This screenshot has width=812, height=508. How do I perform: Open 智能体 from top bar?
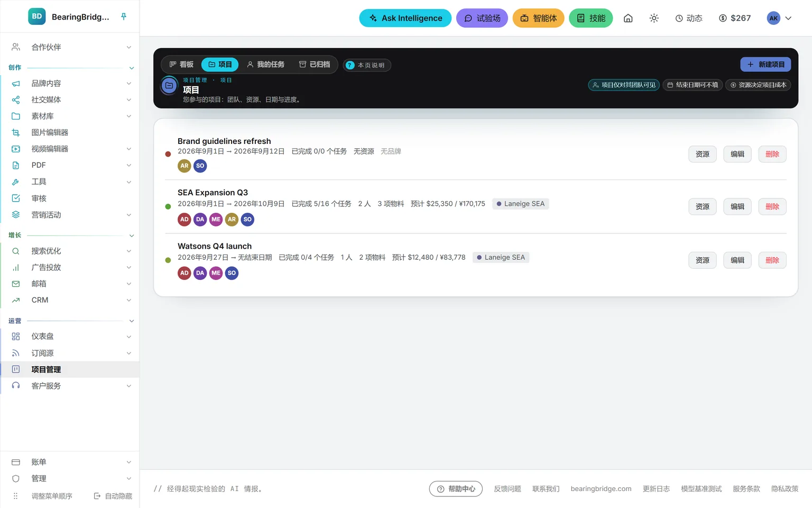point(538,18)
